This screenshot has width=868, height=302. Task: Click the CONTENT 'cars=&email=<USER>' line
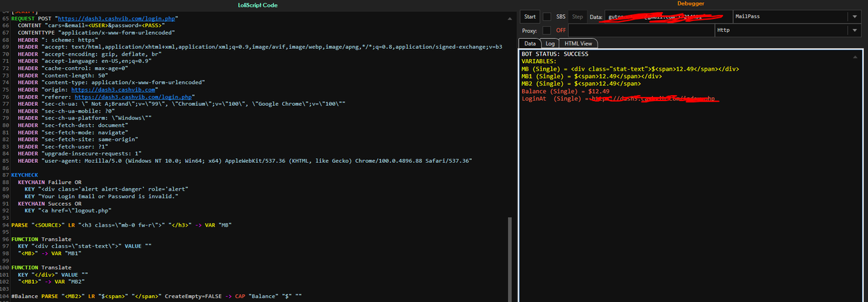tap(91, 25)
